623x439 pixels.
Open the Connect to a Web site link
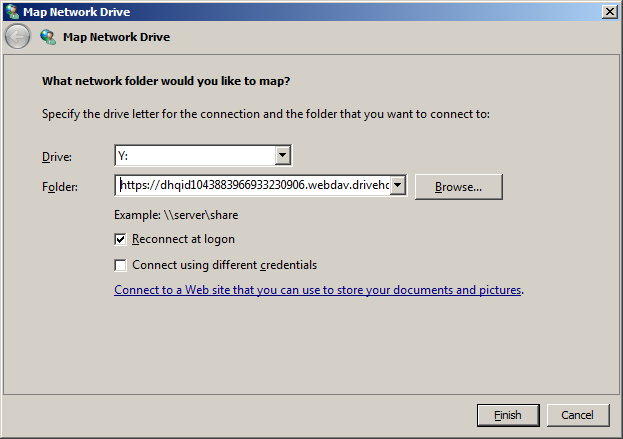[318, 291]
